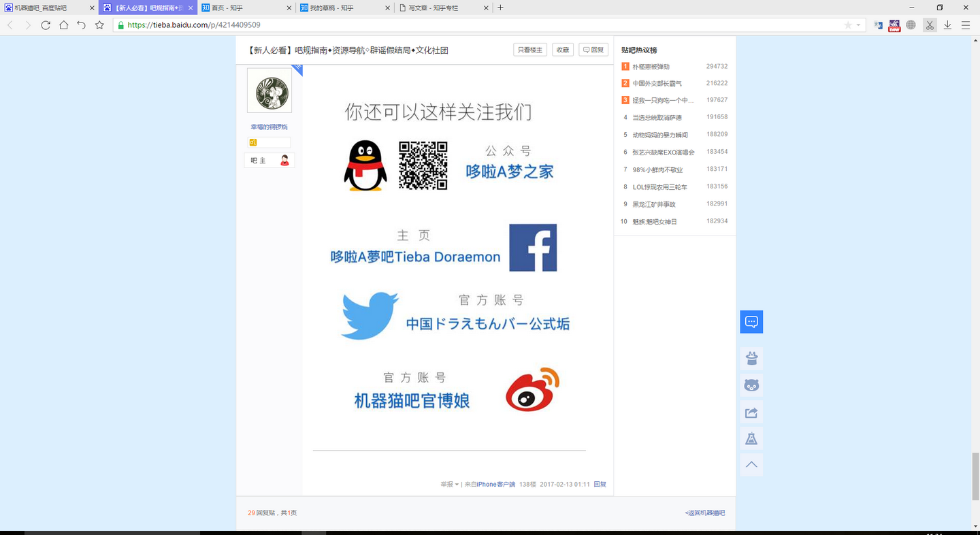This screenshot has width=980, height=535.
Task: Click the QR code image
Action: (423, 165)
